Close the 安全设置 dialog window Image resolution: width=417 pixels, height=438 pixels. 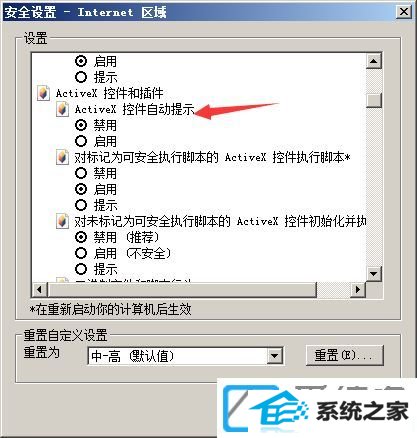click(404, 12)
